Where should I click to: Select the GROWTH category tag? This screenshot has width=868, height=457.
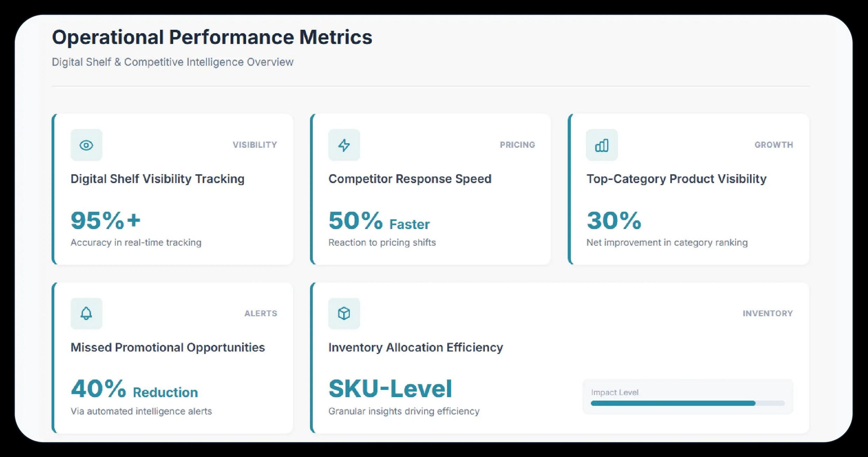pyautogui.click(x=773, y=145)
